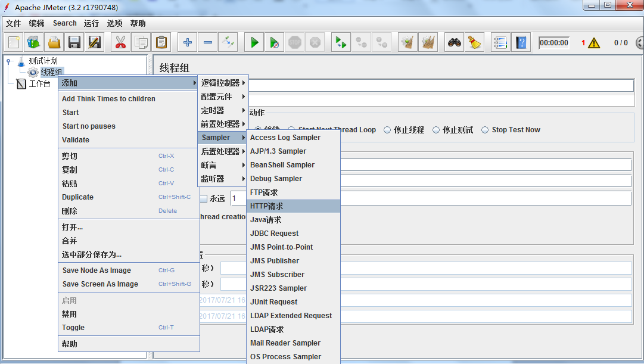Image resolution: width=644 pixels, height=364 pixels.
Task: Click the Paste clipboard icon
Action: pos(161,42)
